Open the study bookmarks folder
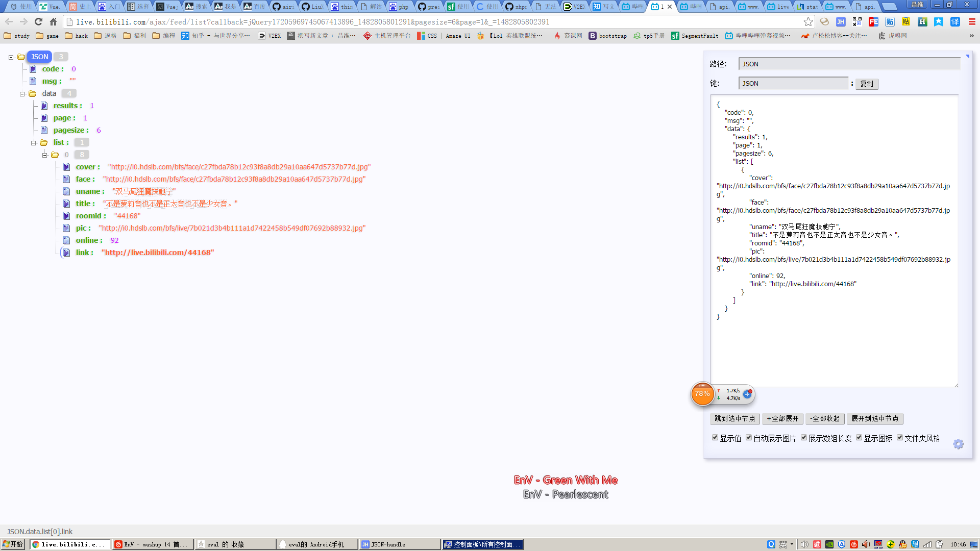The image size is (980, 551). click(x=17, y=36)
